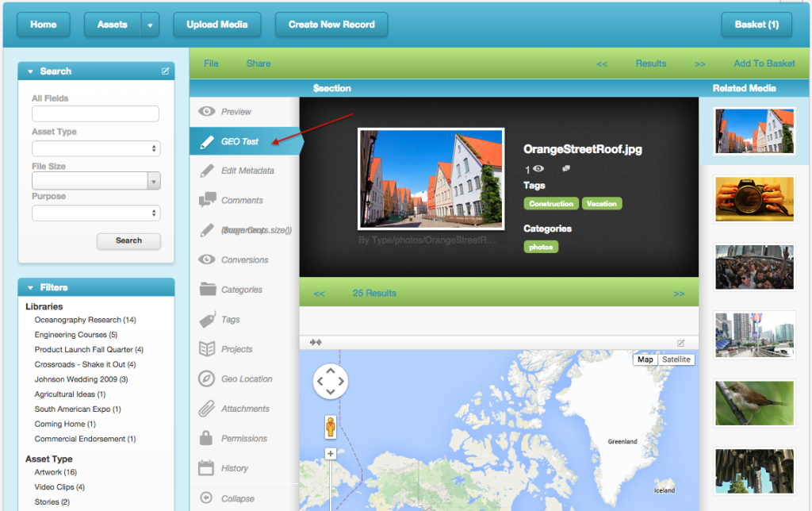Click the edit icon in the Search panel header
The image size is (812, 511).
(165, 71)
